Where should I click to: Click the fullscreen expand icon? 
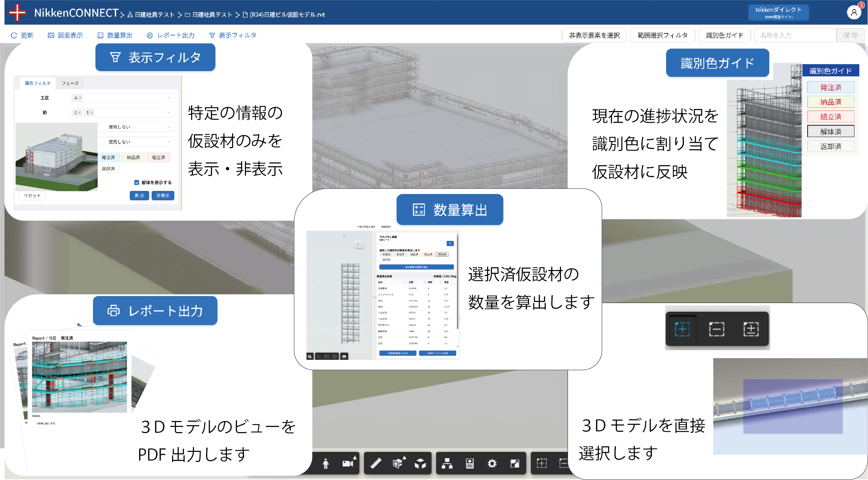tap(515, 463)
